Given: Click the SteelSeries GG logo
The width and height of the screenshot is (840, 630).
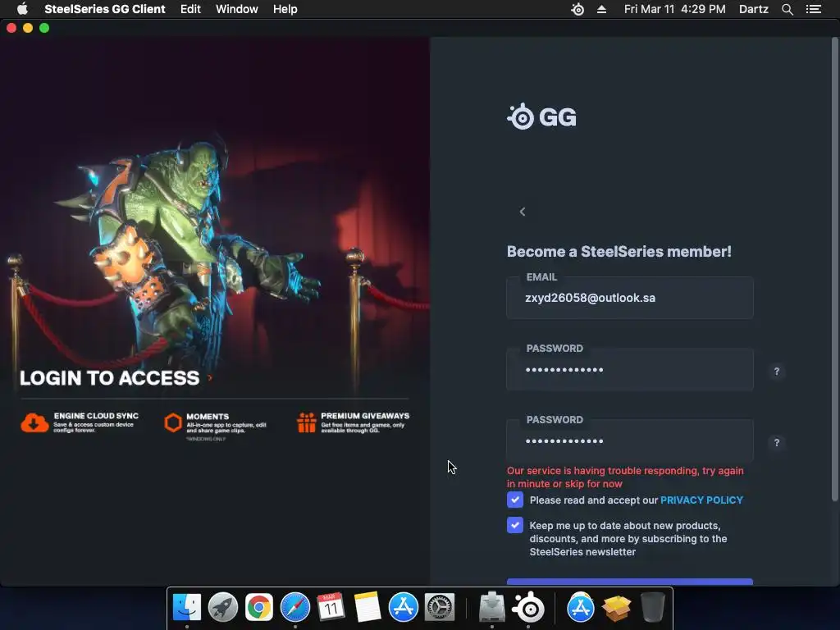Looking at the screenshot, I should click(x=541, y=116).
